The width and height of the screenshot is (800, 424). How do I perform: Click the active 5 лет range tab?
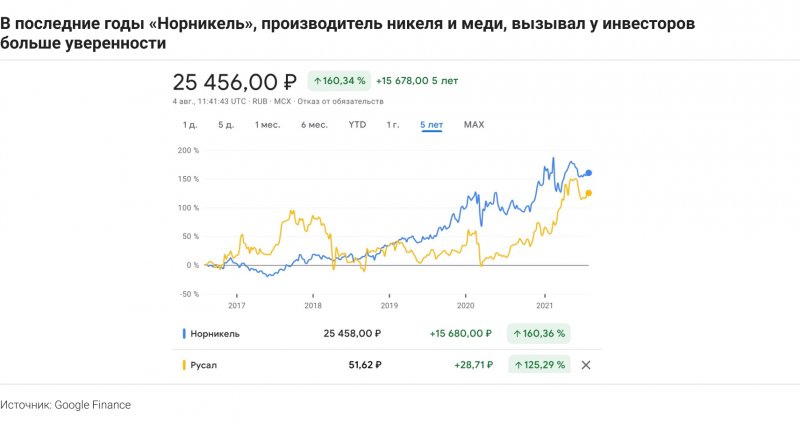431,125
